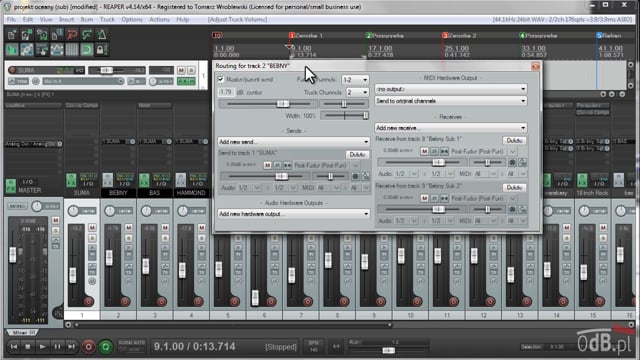Mute the receive from Bebny Sub 1
The height and width of the screenshot is (360, 640).
424,151
